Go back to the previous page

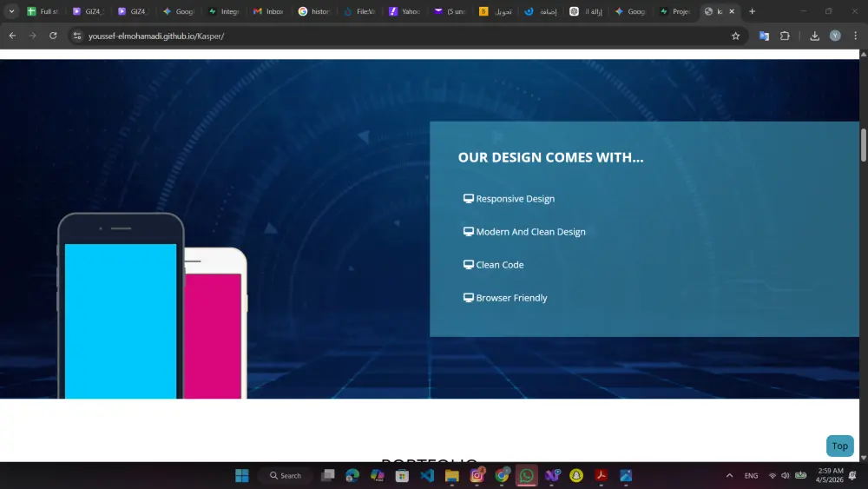[12, 36]
